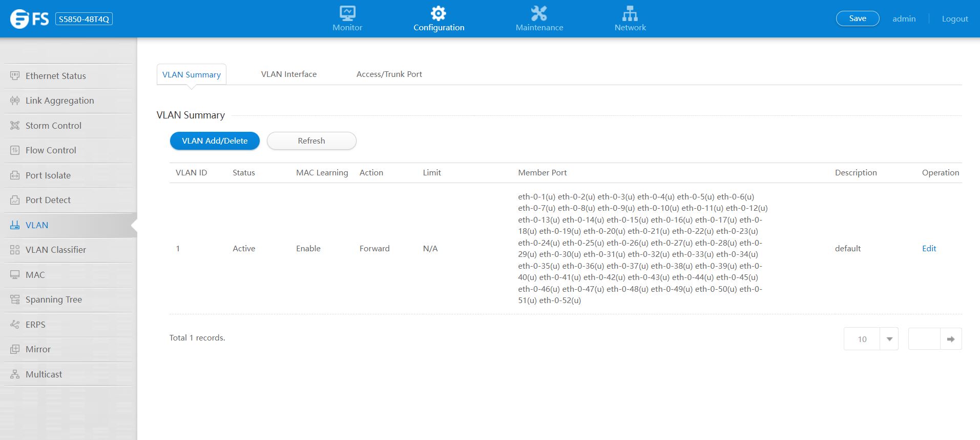Viewport: 980px width, 440px height.
Task: Expand the records-per-page dropdown arrow
Action: 889,339
